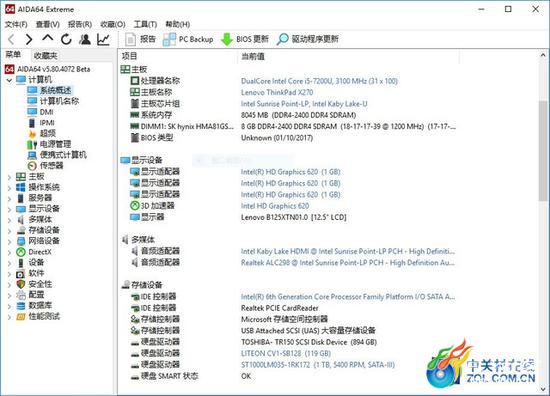Expand the 操作系统 tree node
The height and width of the screenshot is (396, 550).
(x=9, y=188)
